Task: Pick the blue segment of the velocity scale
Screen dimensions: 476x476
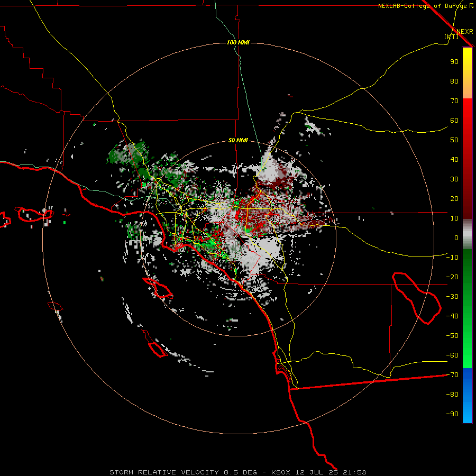Action: click(467, 396)
